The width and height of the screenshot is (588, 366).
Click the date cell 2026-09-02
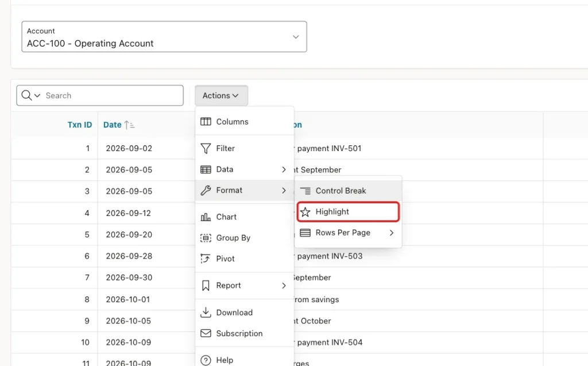point(129,148)
